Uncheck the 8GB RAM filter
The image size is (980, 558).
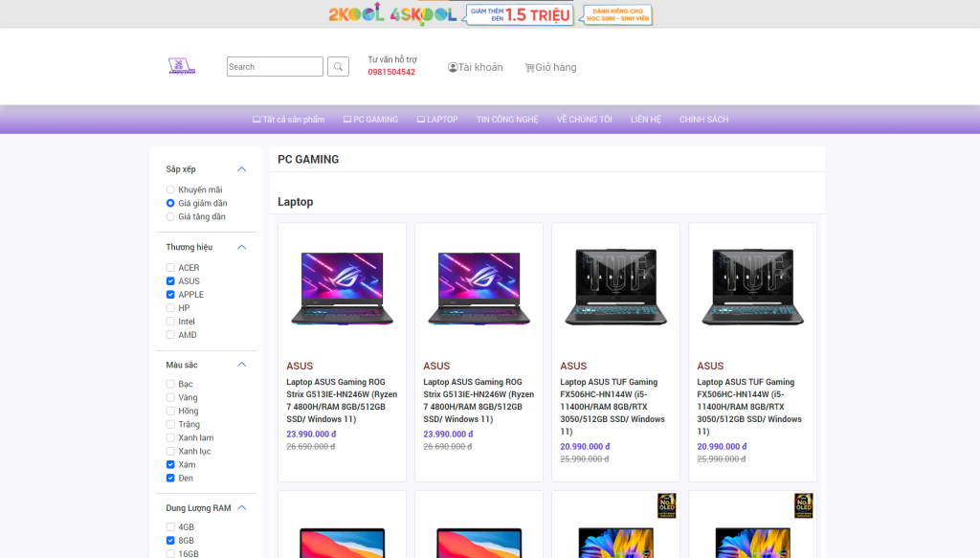[170, 541]
